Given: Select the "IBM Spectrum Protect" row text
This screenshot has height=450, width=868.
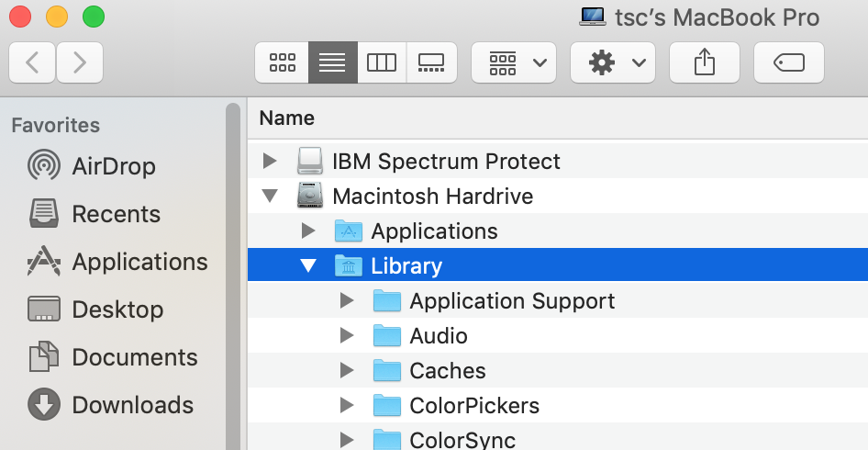Looking at the screenshot, I should [x=446, y=162].
